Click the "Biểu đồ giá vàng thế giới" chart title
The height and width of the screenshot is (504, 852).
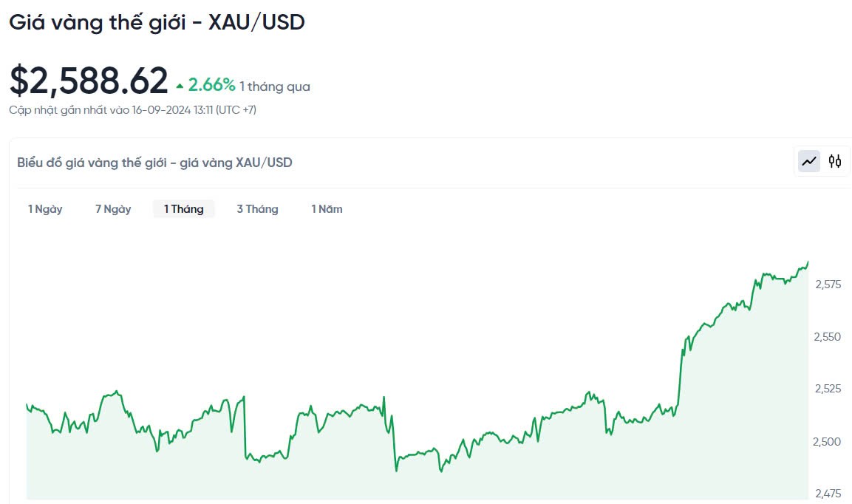click(154, 163)
